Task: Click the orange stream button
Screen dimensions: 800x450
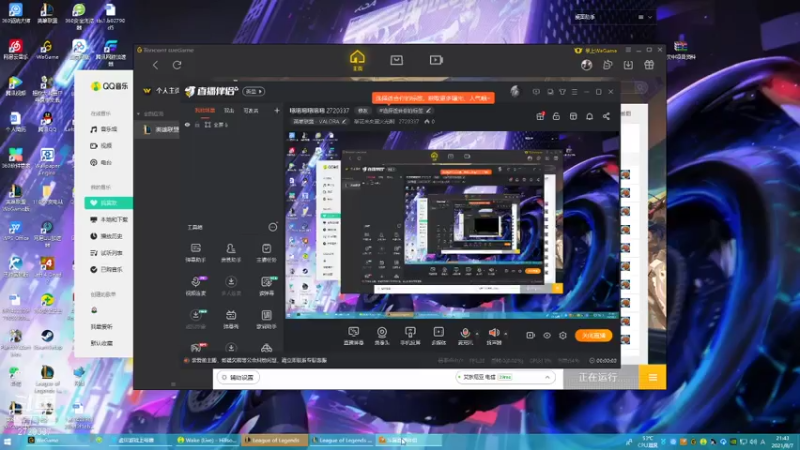Action: tap(593, 335)
